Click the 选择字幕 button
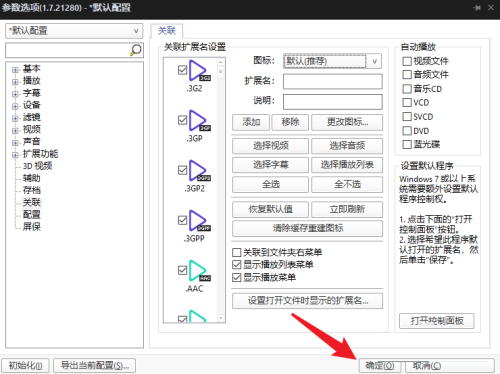The height and width of the screenshot is (374, 500). (270, 165)
